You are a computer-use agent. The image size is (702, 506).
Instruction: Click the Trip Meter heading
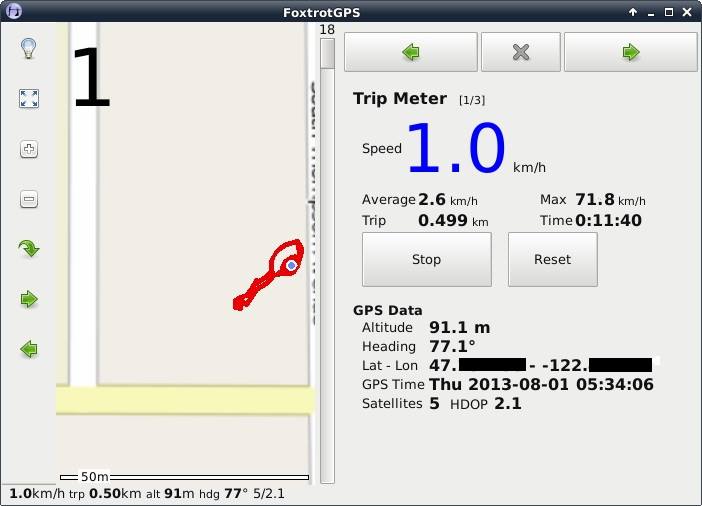(400, 99)
